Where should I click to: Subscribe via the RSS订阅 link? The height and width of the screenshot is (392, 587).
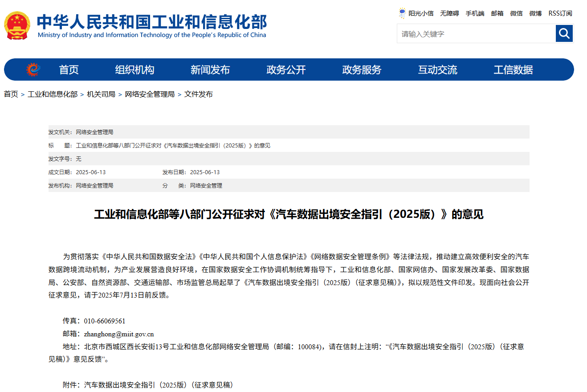[560, 13]
